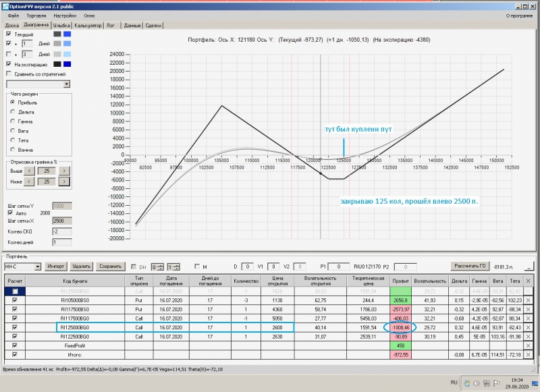
Task: Click the flag notification icon in system tray
Action: [497, 383]
